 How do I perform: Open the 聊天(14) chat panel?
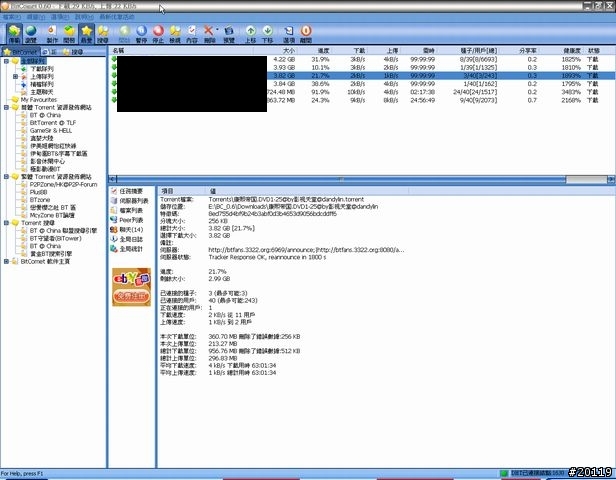click(x=127, y=229)
